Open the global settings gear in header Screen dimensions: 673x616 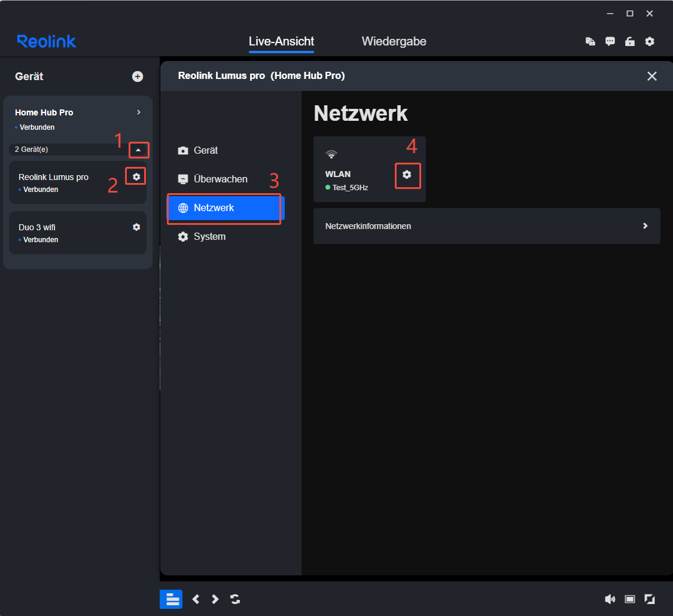[x=650, y=41]
